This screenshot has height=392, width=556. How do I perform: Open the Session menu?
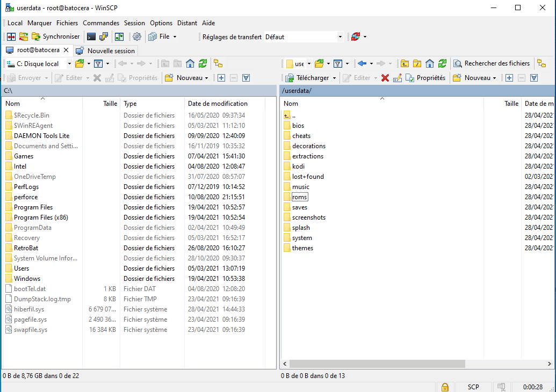(134, 23)
